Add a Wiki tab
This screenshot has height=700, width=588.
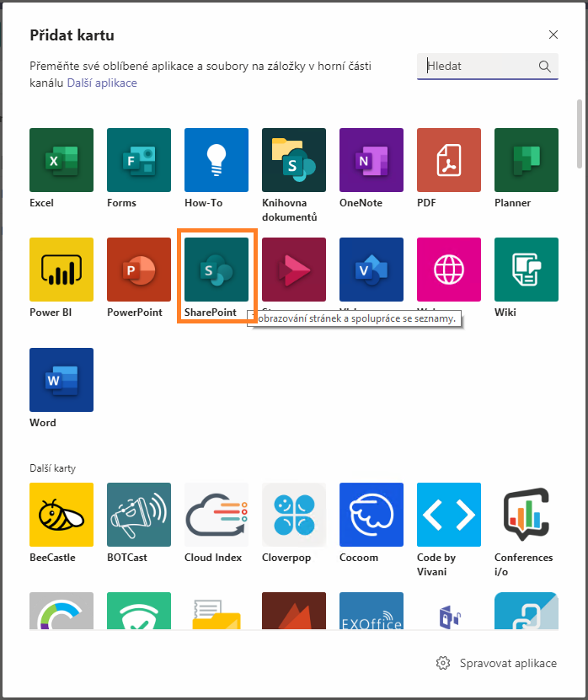click(x=527, y=270)
